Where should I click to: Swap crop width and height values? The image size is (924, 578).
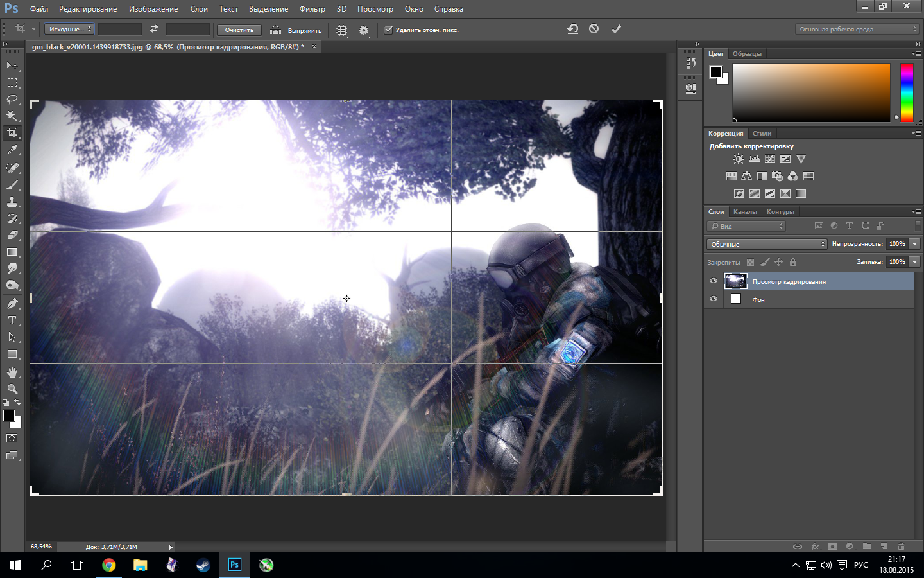[x=154, y=30]
